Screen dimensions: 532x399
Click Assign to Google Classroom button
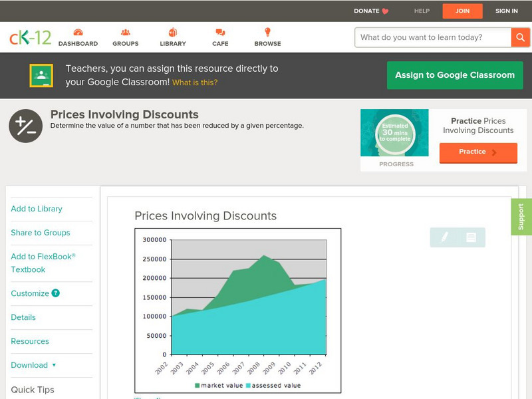pos(455,75)
